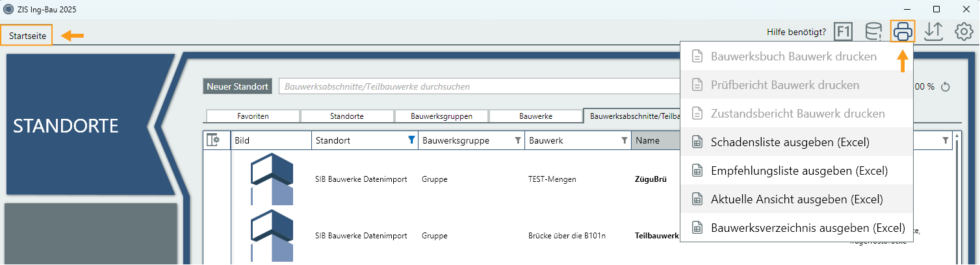Switch to the Bauwerksgruppen tab
The image size is (980, 265).
[441, 116]
